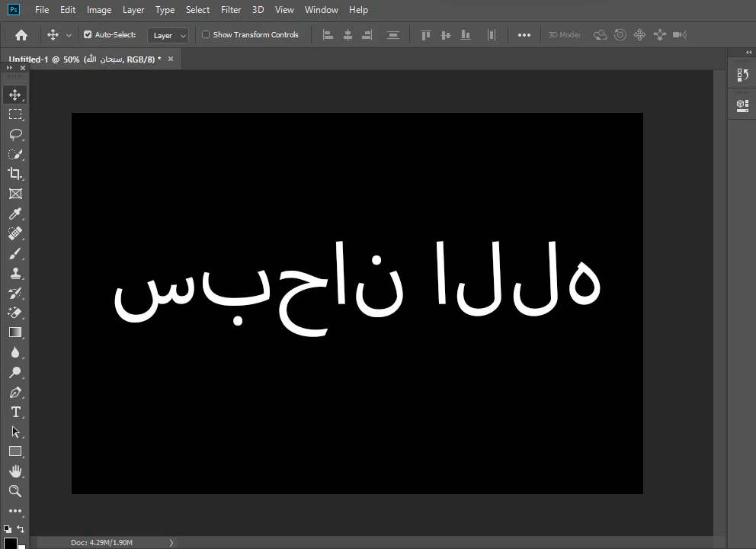The height and width of the screenshot is (549, 756).
Task: Select the Hand tool
Action: tap(15, 471)
